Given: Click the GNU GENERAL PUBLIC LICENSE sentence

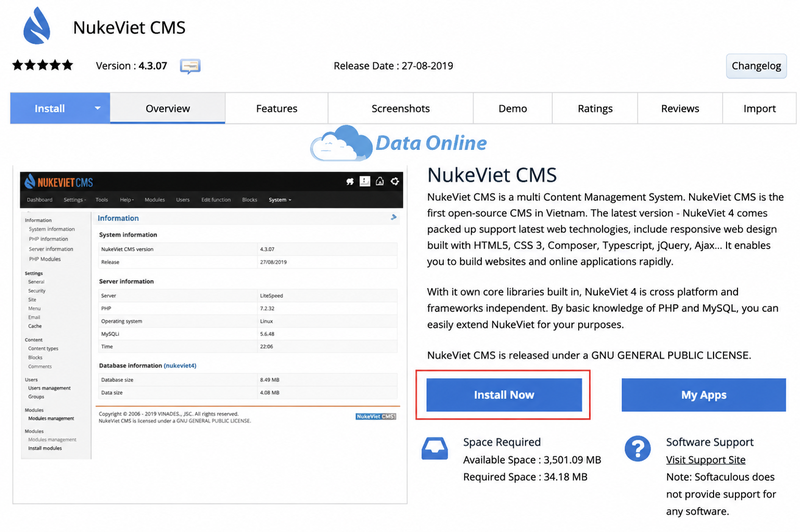Looking at the screenshot, I should click(x=589, y=355).
